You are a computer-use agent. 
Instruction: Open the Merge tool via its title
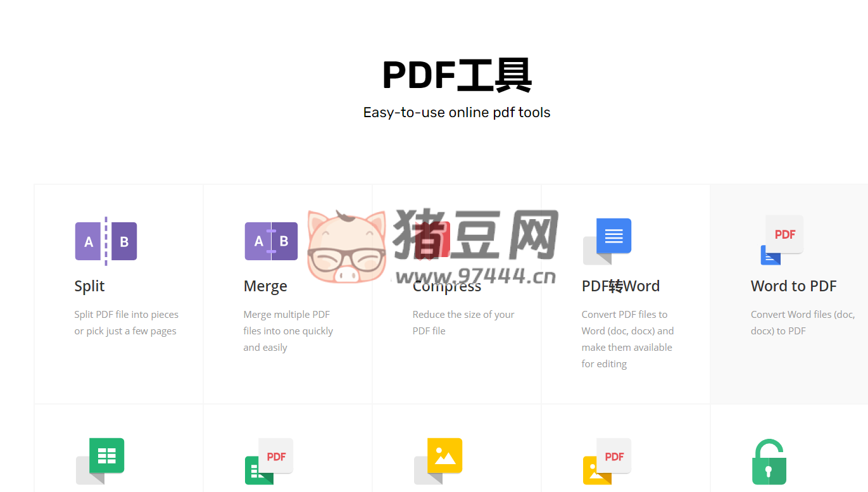coord(265,286)
